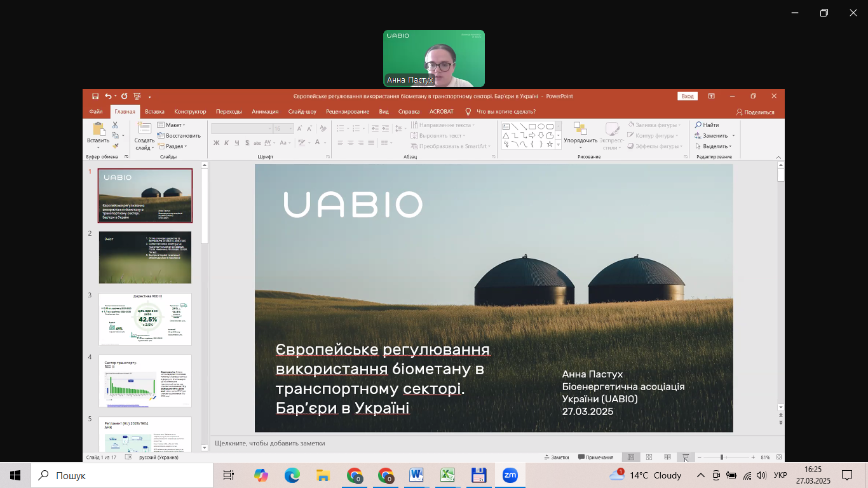The width and height of the screenshot is (868, 488).
Task: Switch to Slide Sorter view in status bar
Action: pos(649,457)
